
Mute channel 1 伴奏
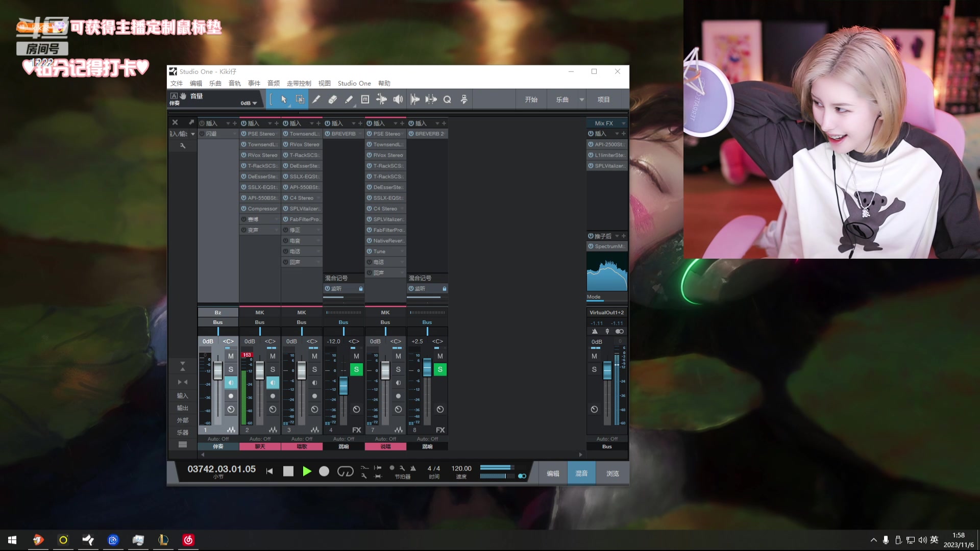pyautogui.click(x=231, y=356)
